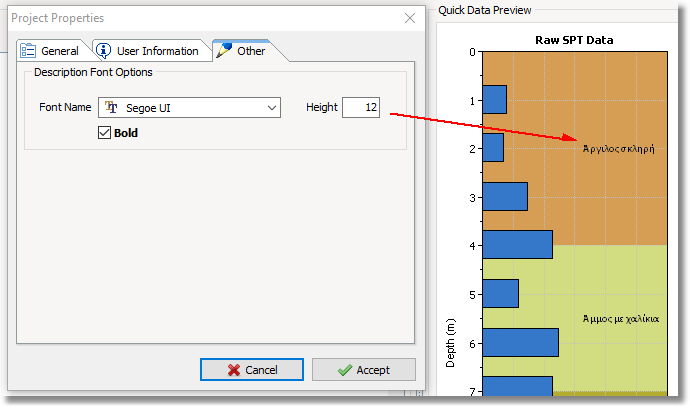
Task: Toggle the Bold checkbox
Action: [105, 133]
